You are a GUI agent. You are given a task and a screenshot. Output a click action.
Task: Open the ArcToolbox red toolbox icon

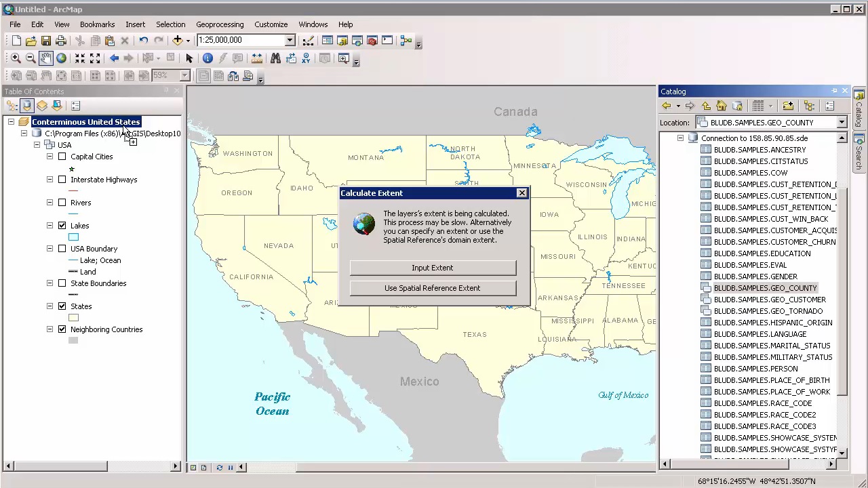[x=372, y=41]
